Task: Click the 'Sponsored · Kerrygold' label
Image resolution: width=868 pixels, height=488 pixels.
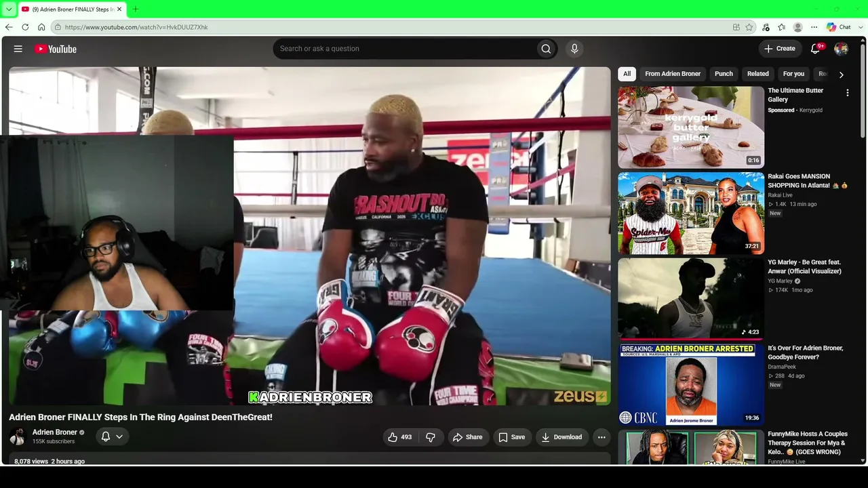Action: click(x=795, y=110)
